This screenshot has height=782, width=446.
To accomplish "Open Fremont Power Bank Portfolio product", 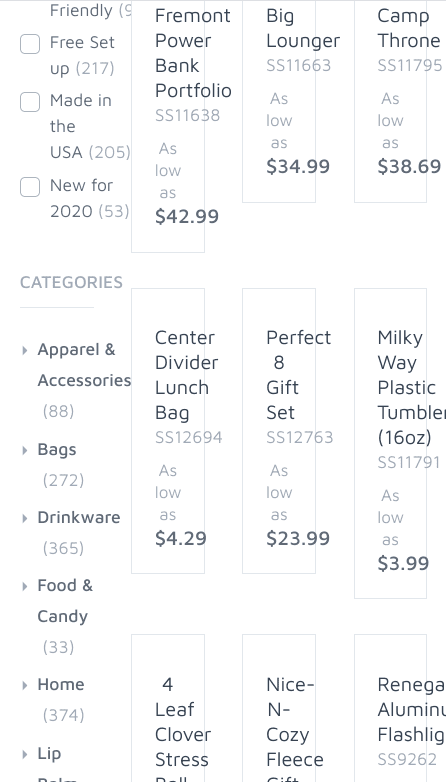I will (193, 53).
